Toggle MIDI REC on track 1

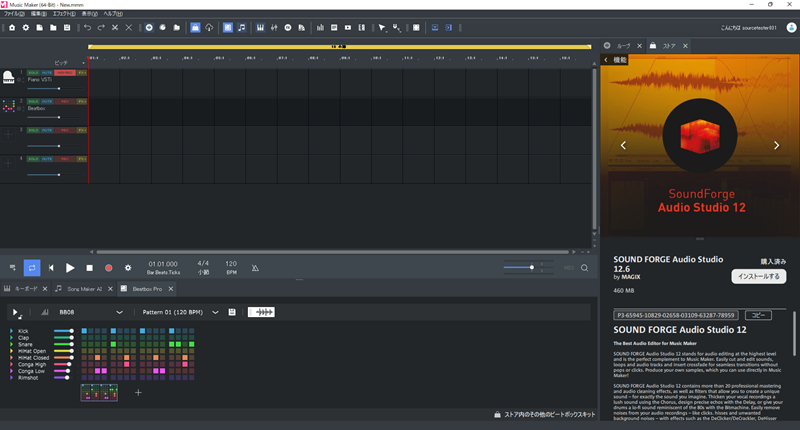click(x=65, y=73)
